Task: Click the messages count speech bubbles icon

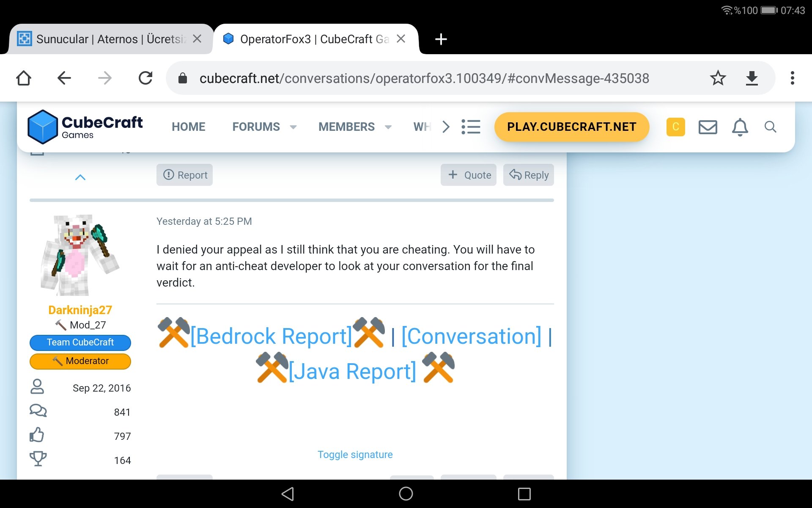Action: pyautogui.click(x=38, y=411)
